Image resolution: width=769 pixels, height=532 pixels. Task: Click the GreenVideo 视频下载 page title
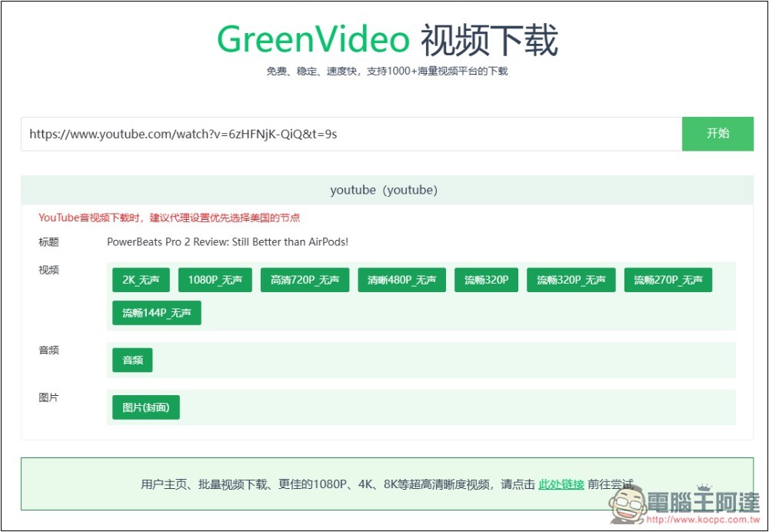coord(387,40)
